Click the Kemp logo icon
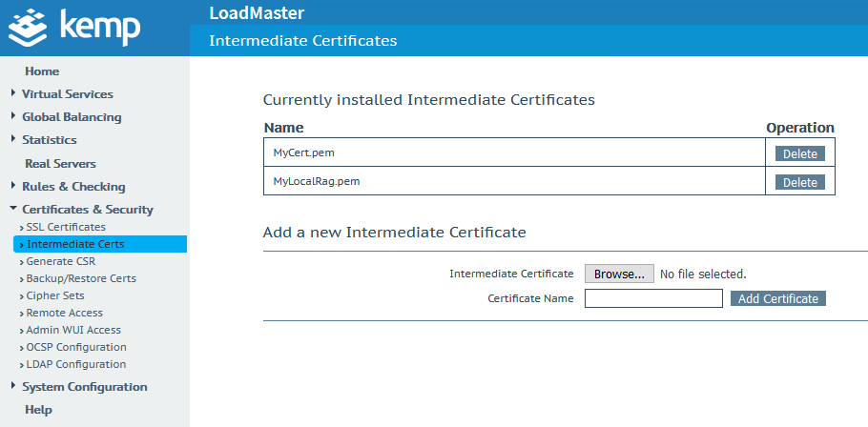The image size is (868, 427). [x=28, y=27]
